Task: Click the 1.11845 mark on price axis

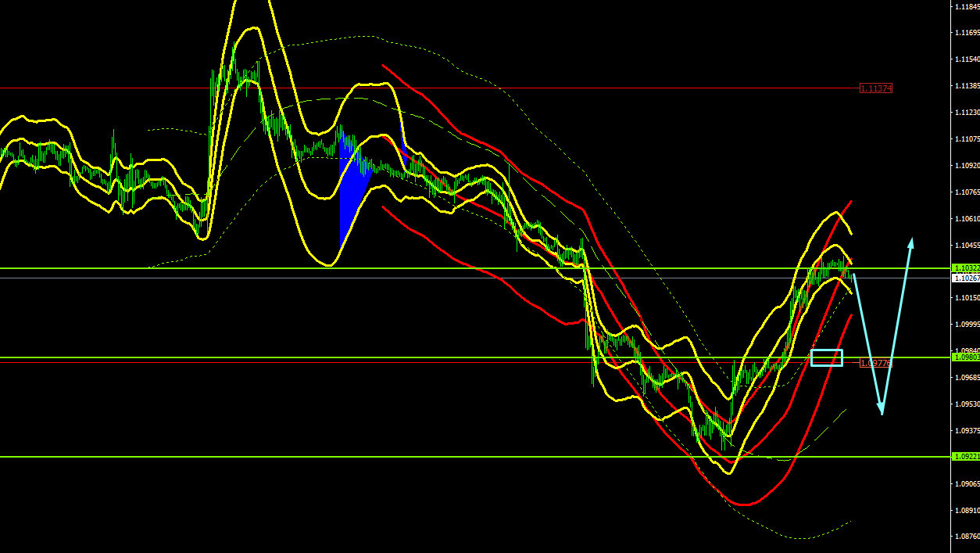Action: pyautogui.click(x=967, y=6)
